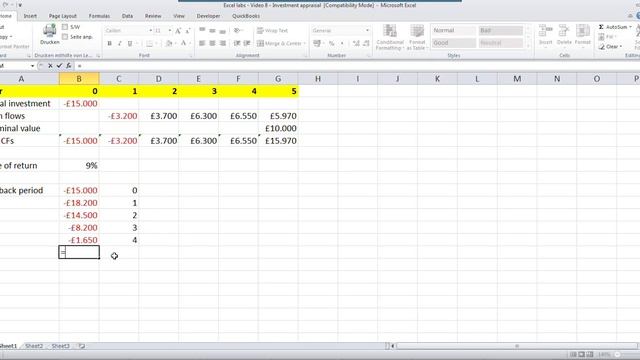Viewport: 640px width, 360px height.
Task: Click the Wrap Text button
Action: coord(273,31)
